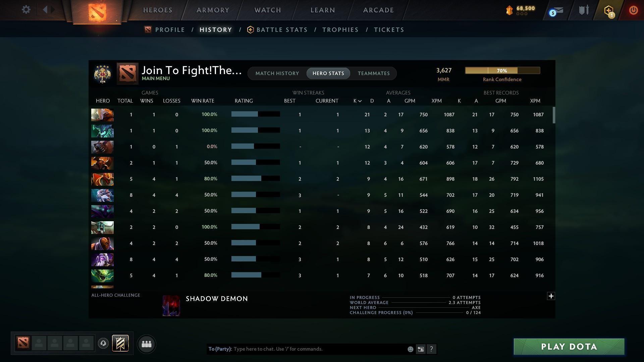Switch to the TROPHIES tab
Image resolution: width=644 pixels, height=362 pixels.
(x=340, y=29)
